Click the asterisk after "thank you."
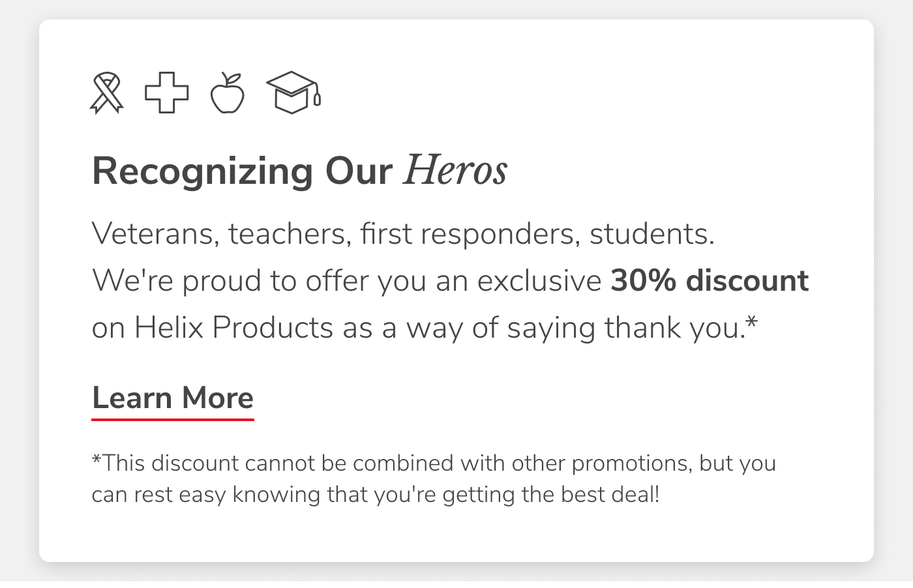Image resolution: width=913 pixels, height=588 pixels. click(751, 321)
